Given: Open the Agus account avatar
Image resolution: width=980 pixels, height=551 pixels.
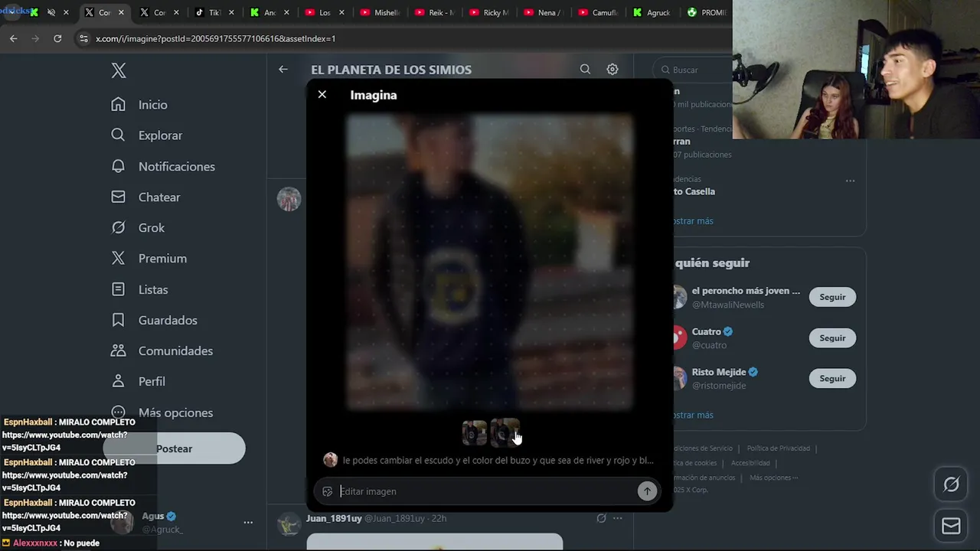Looking at the screenshot, I should pyautogui.click(x=122, y=523).
